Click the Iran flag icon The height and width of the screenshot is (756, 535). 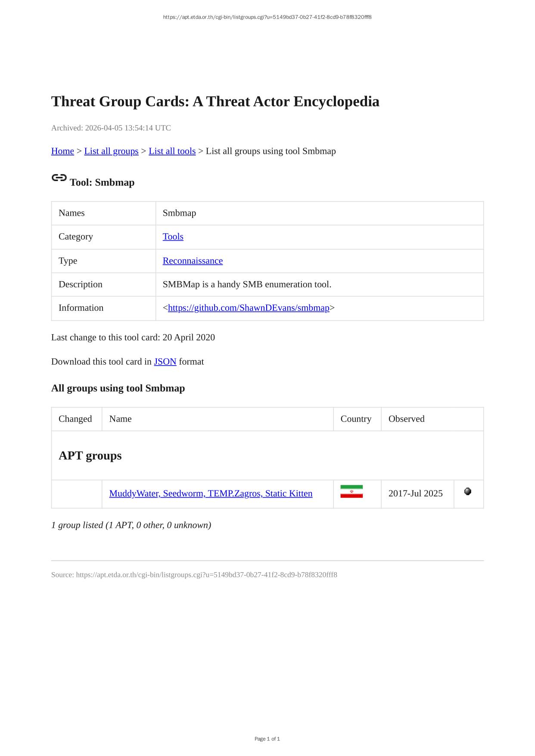351,492
